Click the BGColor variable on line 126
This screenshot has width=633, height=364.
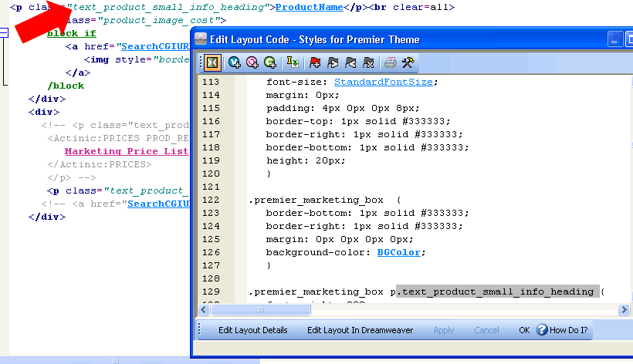(x=401, y=252)
